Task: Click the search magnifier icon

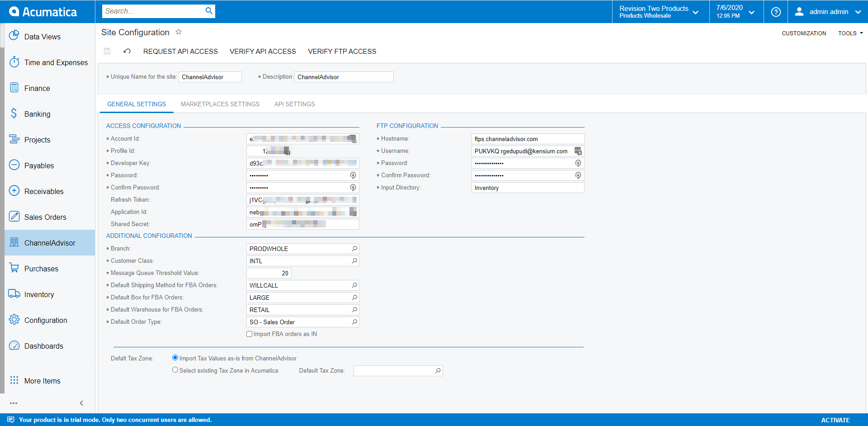Action: [x=209, y=11]
